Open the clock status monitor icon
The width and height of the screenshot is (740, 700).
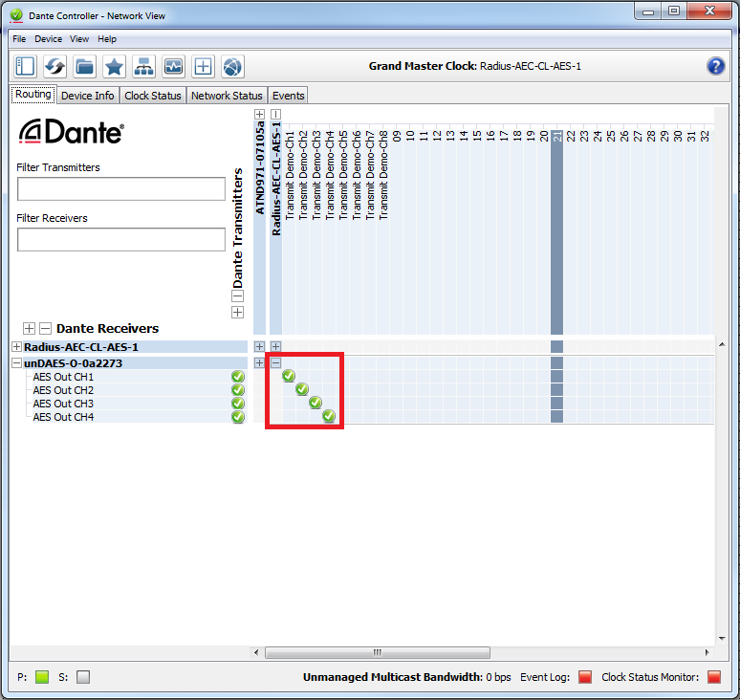click(174, 66)
